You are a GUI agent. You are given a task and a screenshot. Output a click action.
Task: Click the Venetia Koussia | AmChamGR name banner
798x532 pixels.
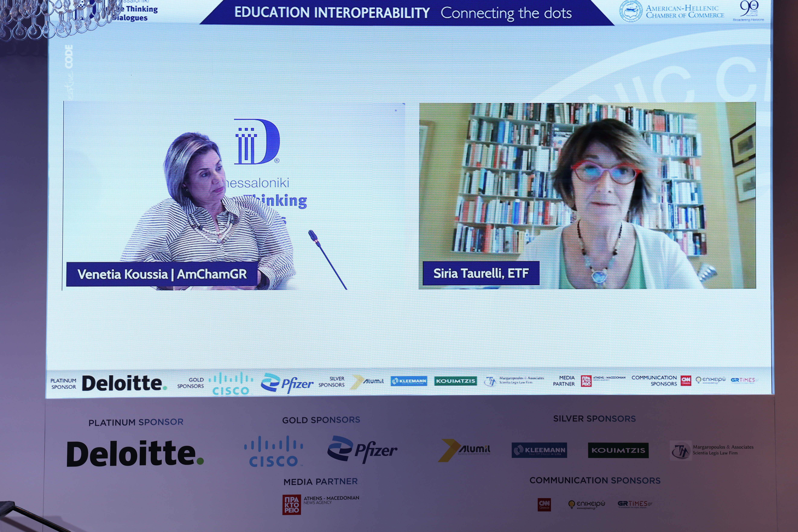pyautogui.click(x=162, y=274)
